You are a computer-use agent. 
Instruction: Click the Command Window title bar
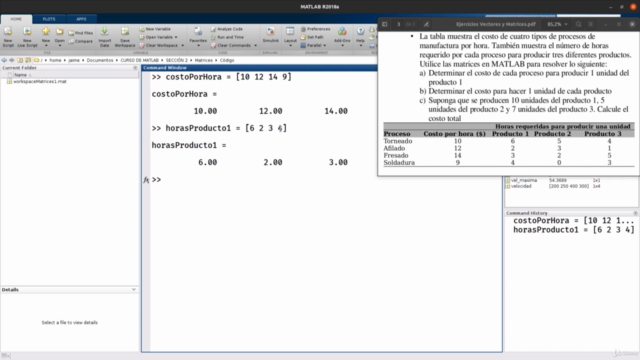point(259,68)
